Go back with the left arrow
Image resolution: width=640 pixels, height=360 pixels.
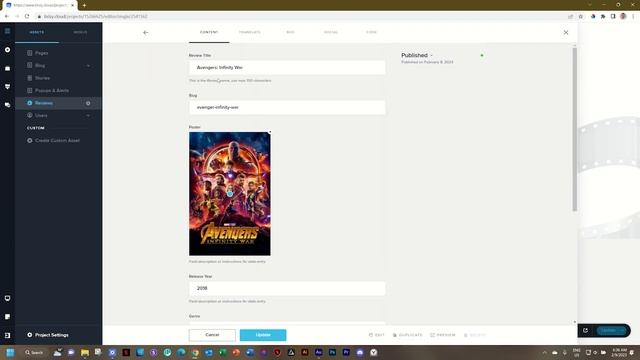coord(146,33)
